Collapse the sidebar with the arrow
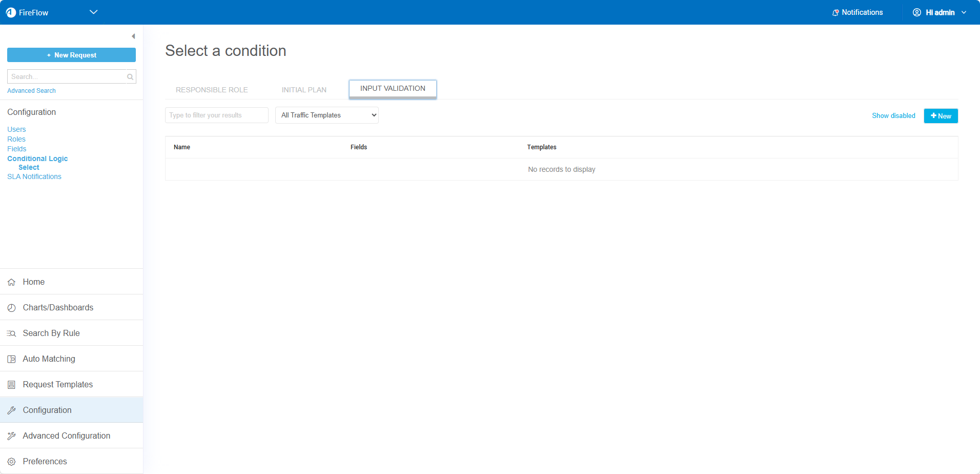Viewport: 980px width, 474px height. click(133, 36)
